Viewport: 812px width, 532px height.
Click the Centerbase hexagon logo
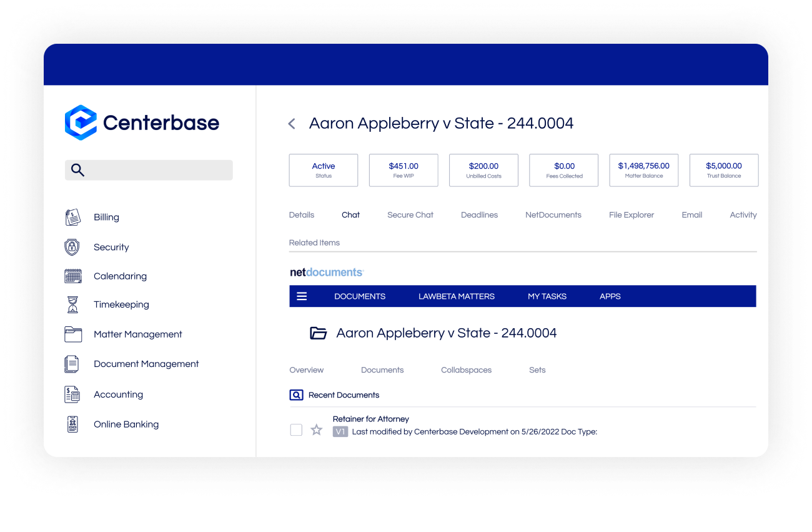[x=81, y=123]
